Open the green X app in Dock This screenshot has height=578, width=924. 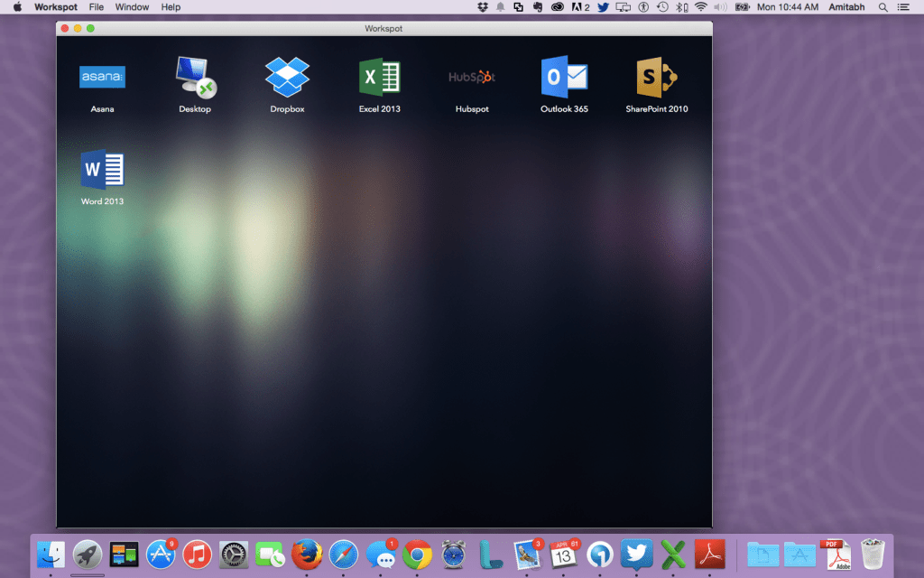(x=673, y=555)
